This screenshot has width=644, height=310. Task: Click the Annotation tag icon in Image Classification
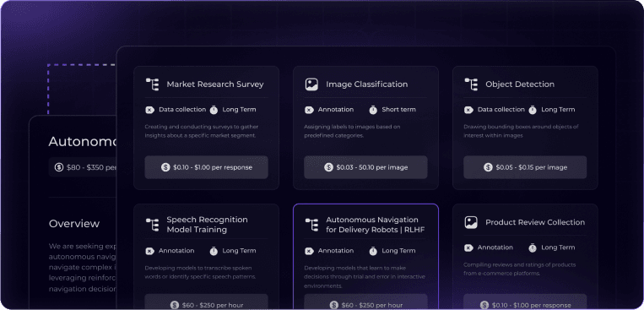(x=309, y=110)
